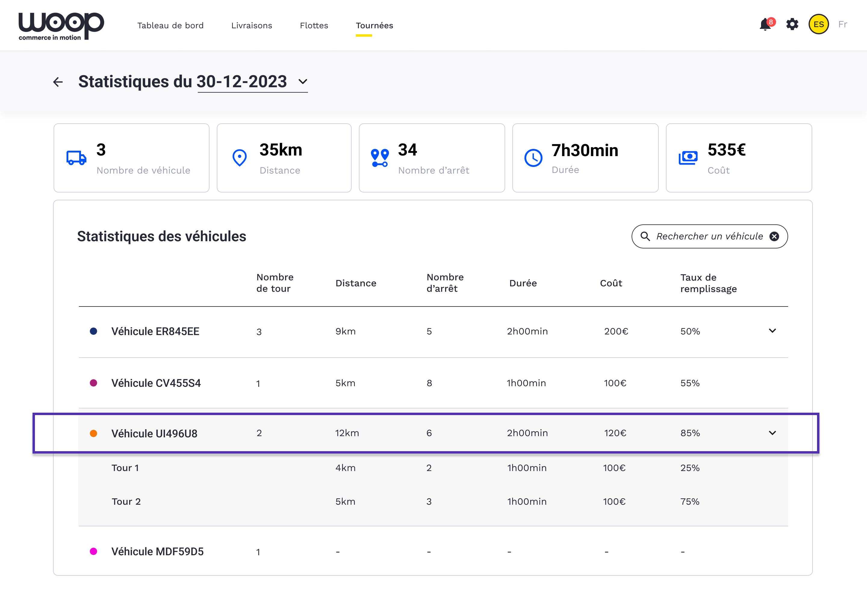Click the Rechercher un véhicule field

(709, 236)
